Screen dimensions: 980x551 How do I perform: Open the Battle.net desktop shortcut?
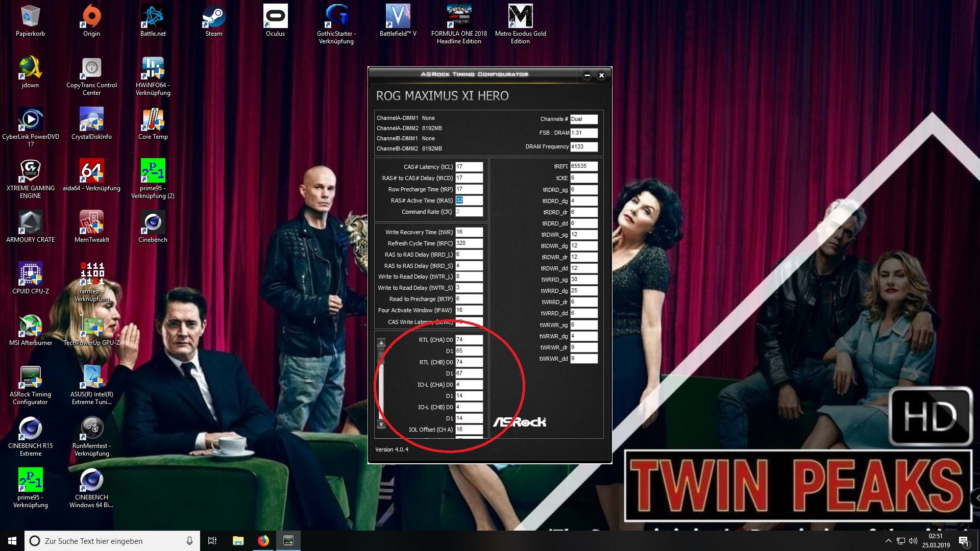click(x=153, y=21)
